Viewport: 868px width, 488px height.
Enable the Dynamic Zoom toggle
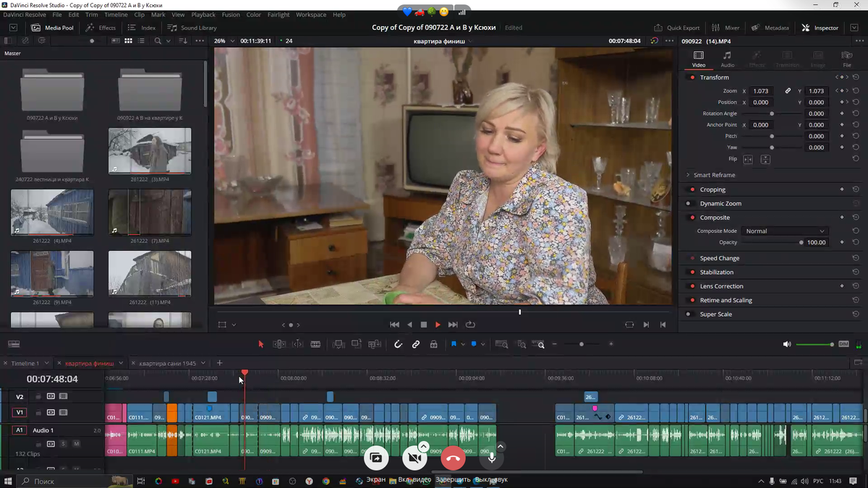689,204
